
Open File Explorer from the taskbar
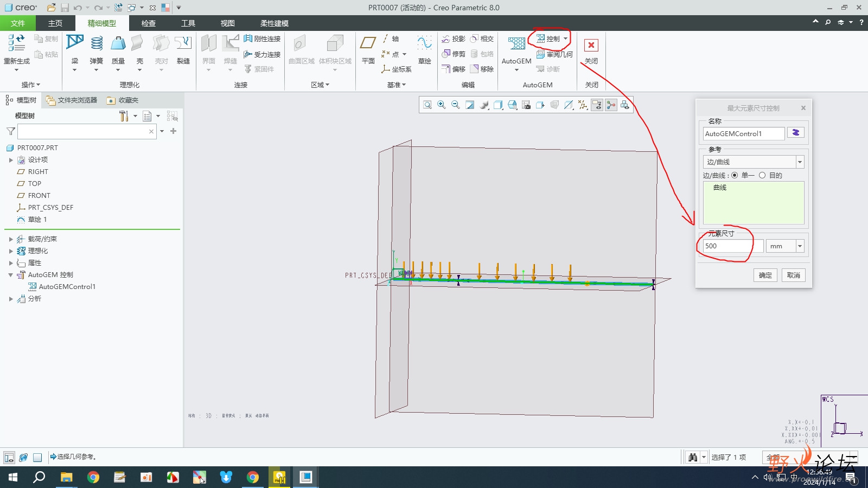tap(66, 477)
